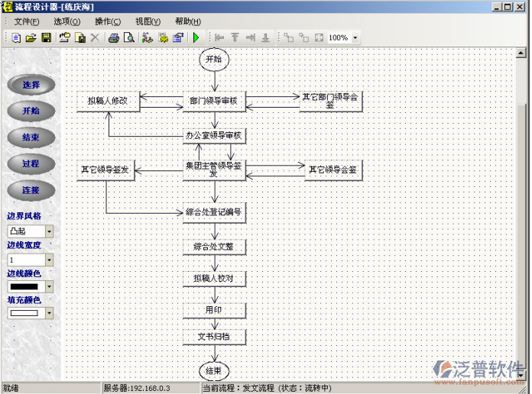The height and width of the screenshot is (394, 532).
Task: Save the flow with the floppy disk icon
Action: point(46,37)
